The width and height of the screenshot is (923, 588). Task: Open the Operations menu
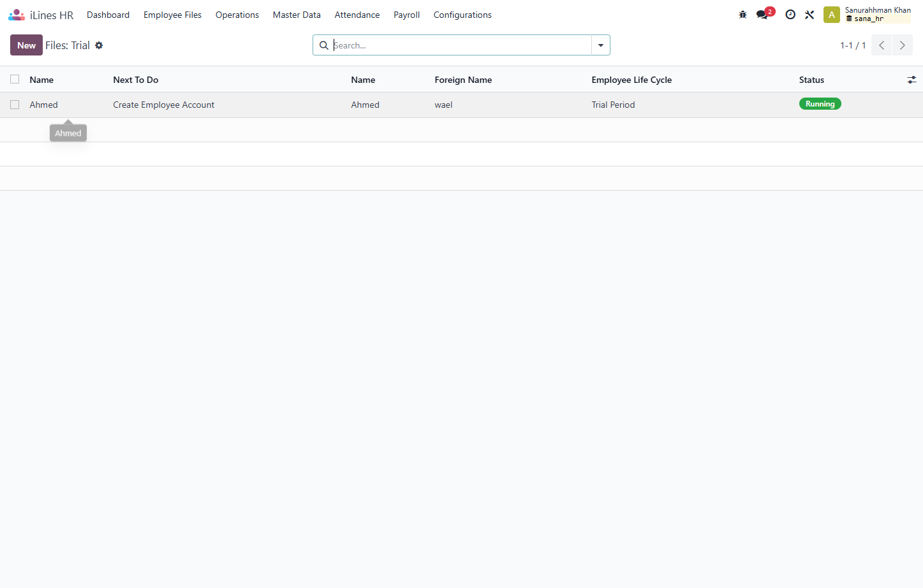(x=237, y=15)
